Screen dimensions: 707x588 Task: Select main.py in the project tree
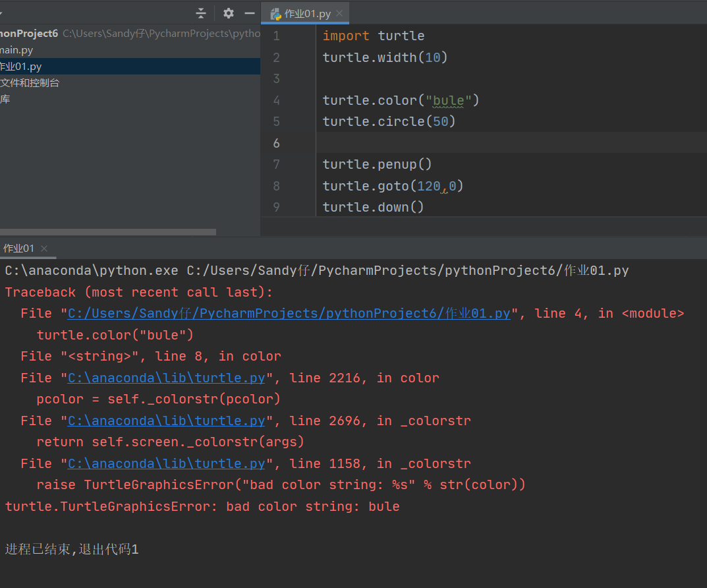(16, 50)
